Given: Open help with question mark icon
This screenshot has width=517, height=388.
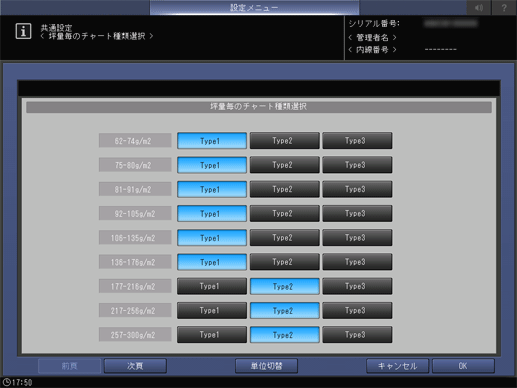Looking at the screenshot, I should pyautogui.click(x=504, y=7).
